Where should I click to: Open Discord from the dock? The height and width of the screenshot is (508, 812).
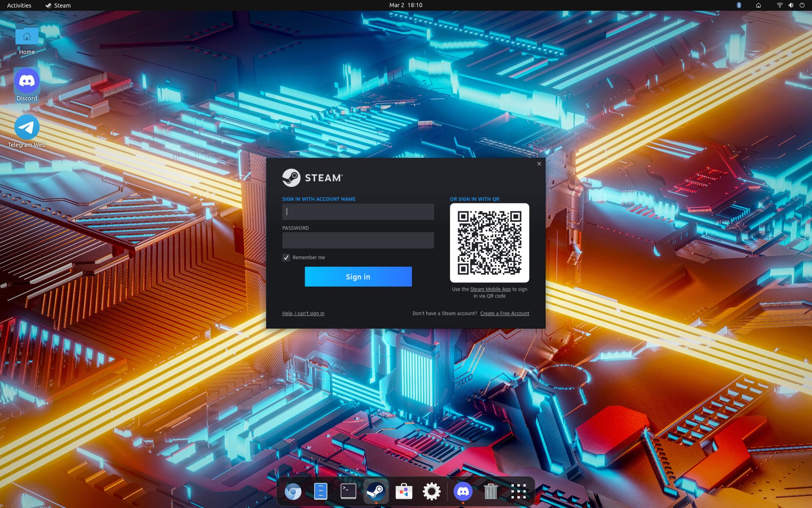click(463, 491)
